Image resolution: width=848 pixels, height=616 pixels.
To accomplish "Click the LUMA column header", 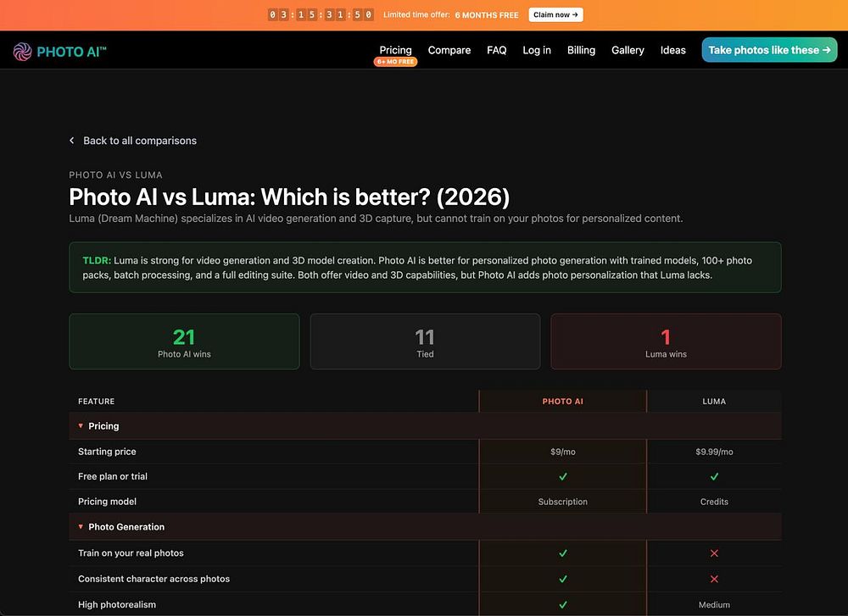I will pyautogui.click(x=714, y=401).
